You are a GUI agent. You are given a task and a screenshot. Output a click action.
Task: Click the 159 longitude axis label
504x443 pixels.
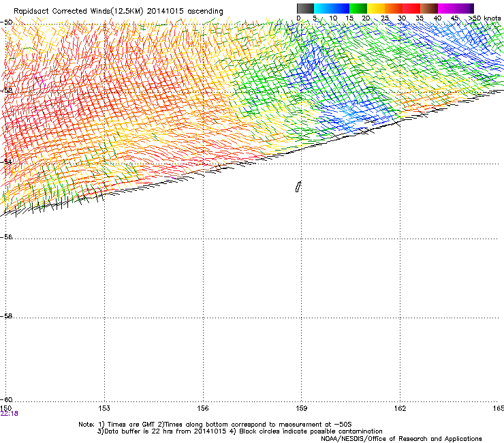pos(302,408)
